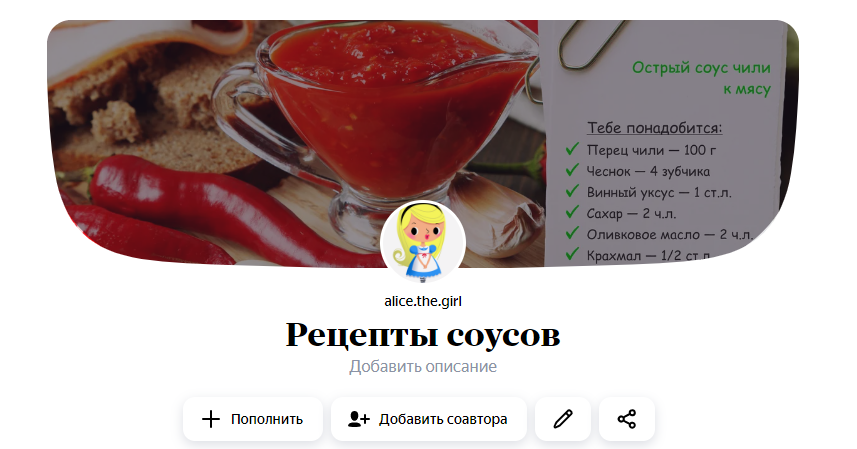Open the Alice cartoon avatar

[423, 243]
